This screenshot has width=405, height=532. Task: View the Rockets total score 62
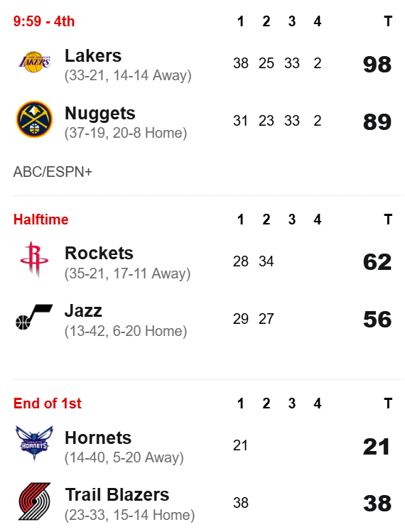pyautogui.click(x=377, y=262)
